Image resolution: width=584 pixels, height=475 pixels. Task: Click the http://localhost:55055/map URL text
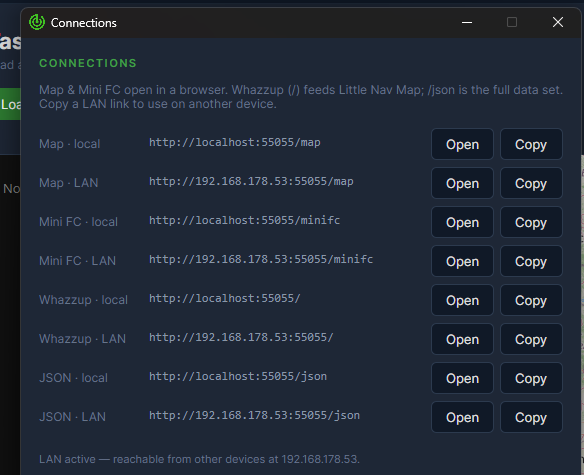(235, 142)
